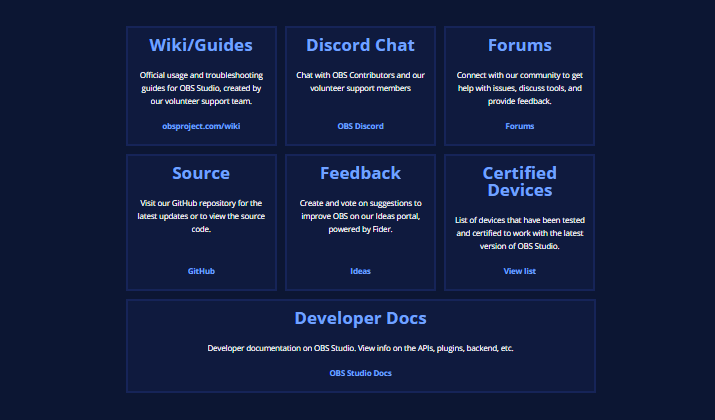Screen dimensions: 715x420
Task: Click text "powered by Fider."
Action: click(360, 229)
